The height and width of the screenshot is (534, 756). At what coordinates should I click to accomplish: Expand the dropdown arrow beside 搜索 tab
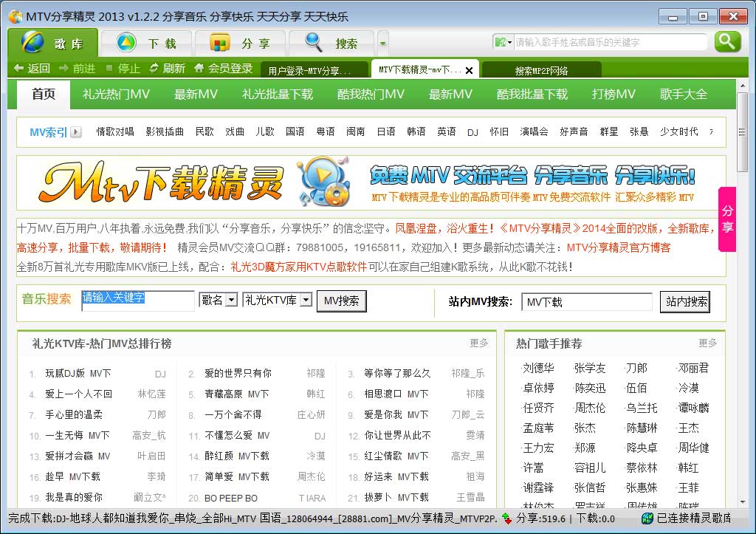[x=382, y=42]
